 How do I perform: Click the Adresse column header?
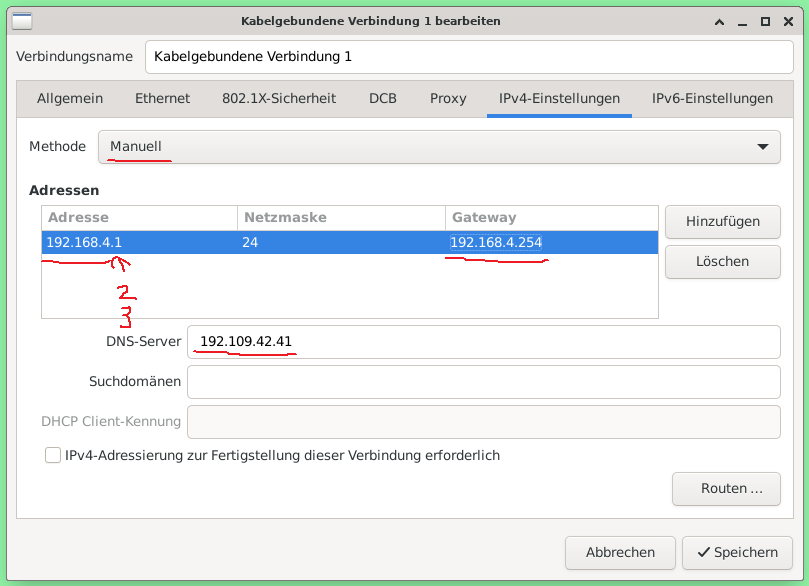(x=139, y=217)
